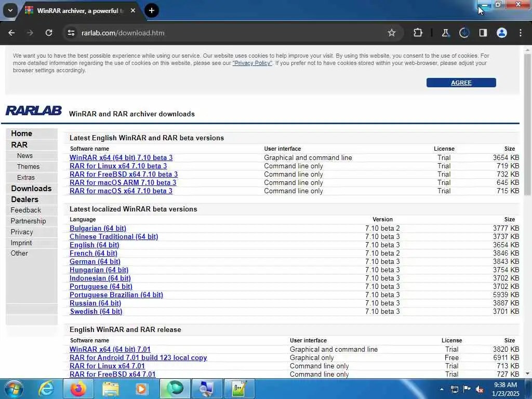Open Dealers in the sidebar

24,199
